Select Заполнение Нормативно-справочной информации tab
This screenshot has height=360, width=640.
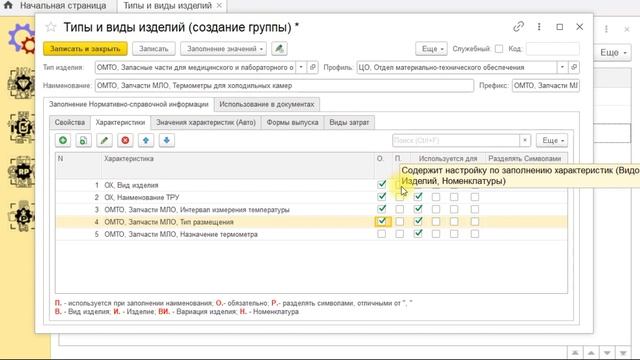click(129, 104)
